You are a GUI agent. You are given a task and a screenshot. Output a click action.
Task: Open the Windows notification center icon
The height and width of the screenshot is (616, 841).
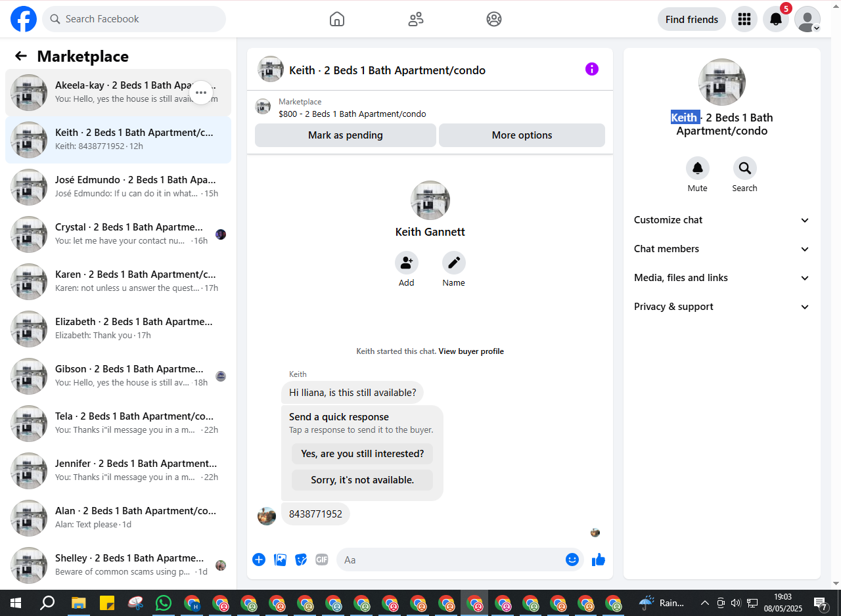click(821, 603)
